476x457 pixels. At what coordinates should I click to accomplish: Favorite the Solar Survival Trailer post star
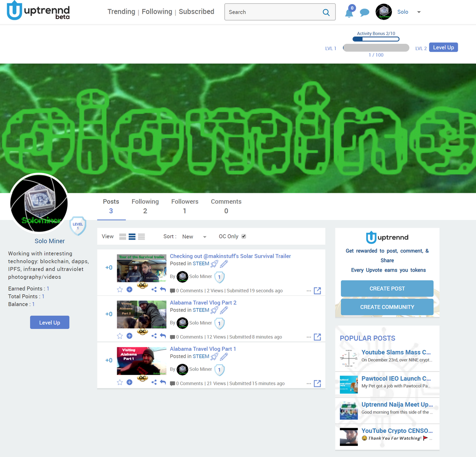120,289
